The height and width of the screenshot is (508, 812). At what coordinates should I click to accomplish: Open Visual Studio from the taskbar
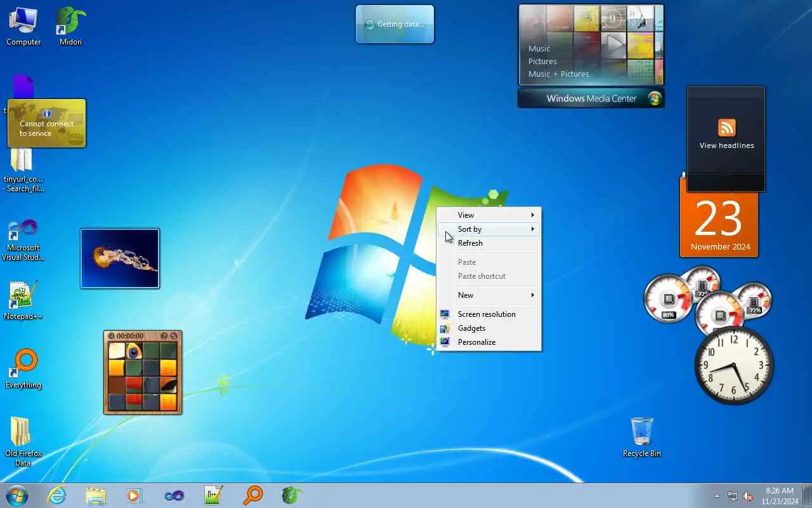[x=174, y=495]
